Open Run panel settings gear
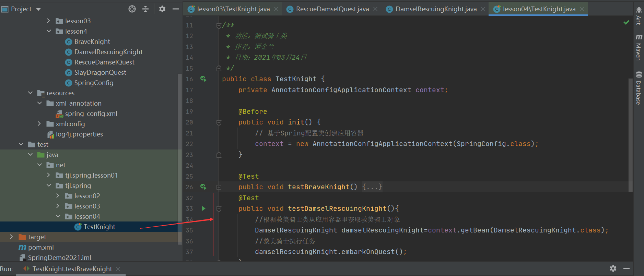Viewport: 644px width, 276px height. (x=613, y=268)
